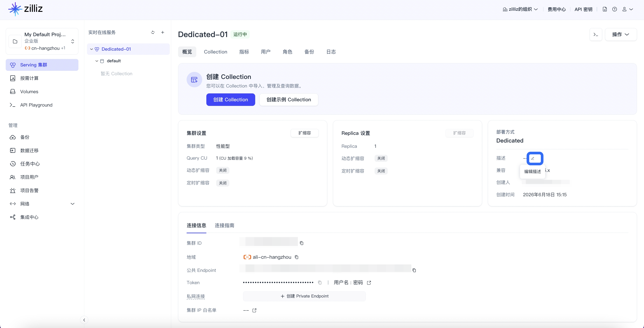The width and height of the screenshot is (644, 328).
Task: Select Dedicated-01 in the cluster tree
Action: pos(128,49)
